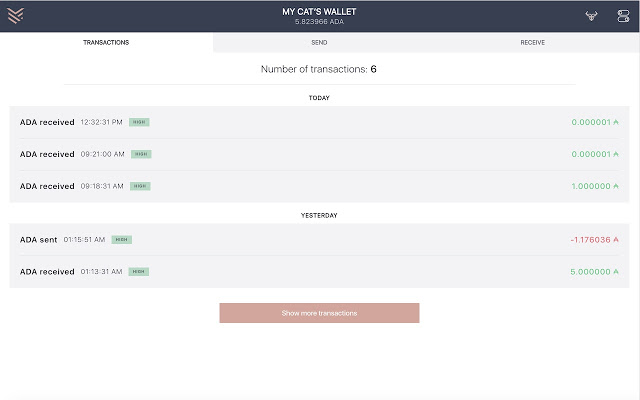Expand the 5.000000 ADA transaction arrow
This screenshot has height=400, width=640.
click(616, 272)
